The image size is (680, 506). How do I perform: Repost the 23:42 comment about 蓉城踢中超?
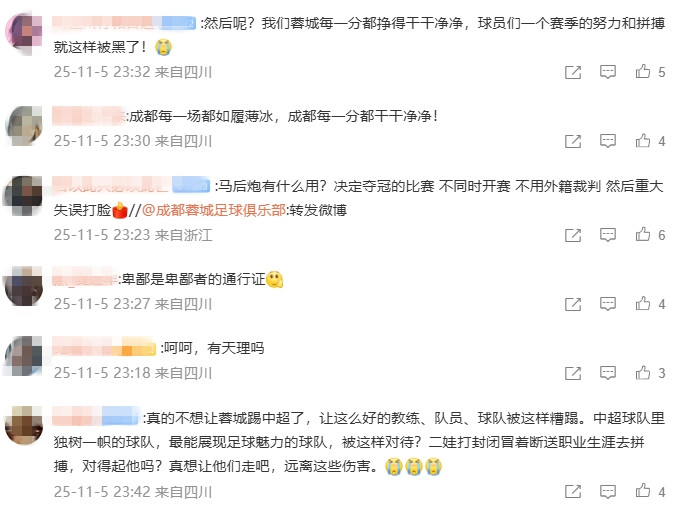click(x=573, y=491)
